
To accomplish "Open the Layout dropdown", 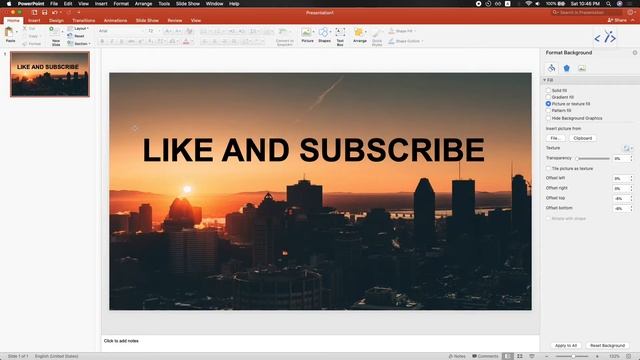I will pos(78,28).
